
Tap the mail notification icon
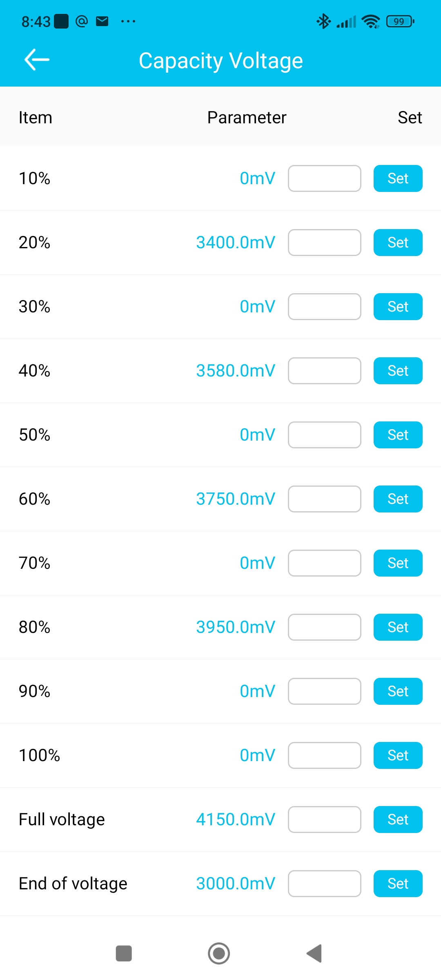click(102, 21)
